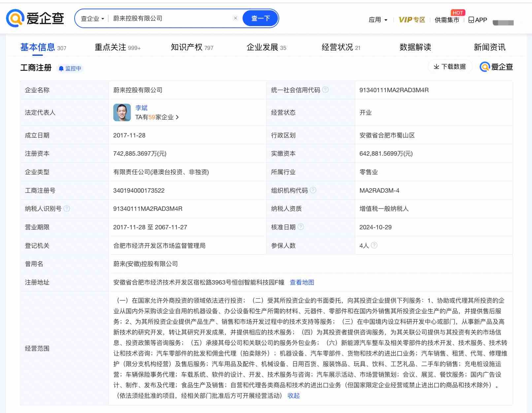This screenshot has width=532, height=413.
Task: Open the 查看地图 link
Action: coord(302,282)
